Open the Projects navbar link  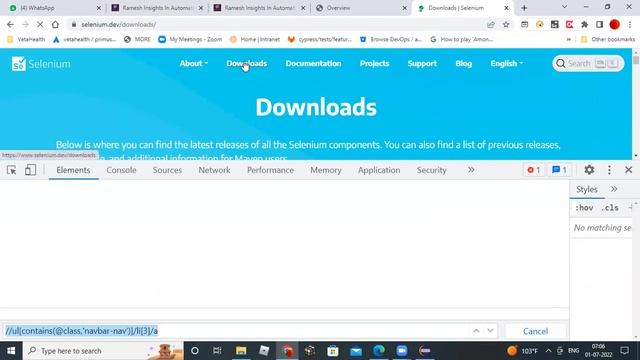[374, 63]
